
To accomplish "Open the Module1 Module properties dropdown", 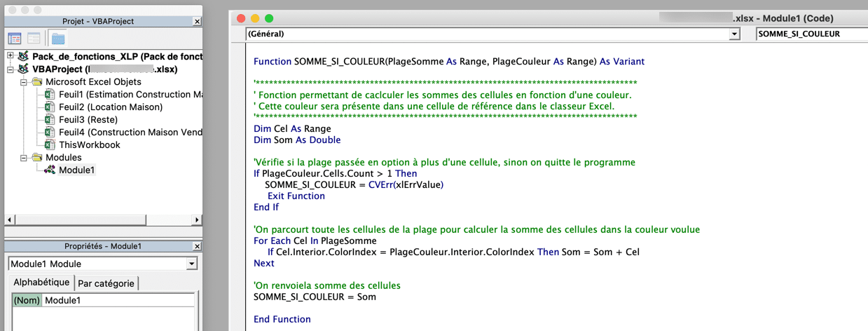I will click(192, 264).
